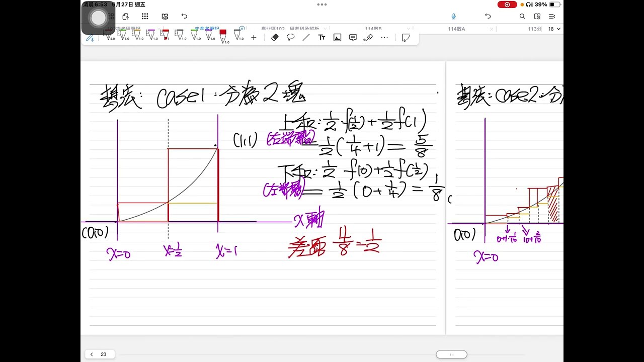
Task: Tap the battery 39% indicator
Action: (x=548, y=5)
